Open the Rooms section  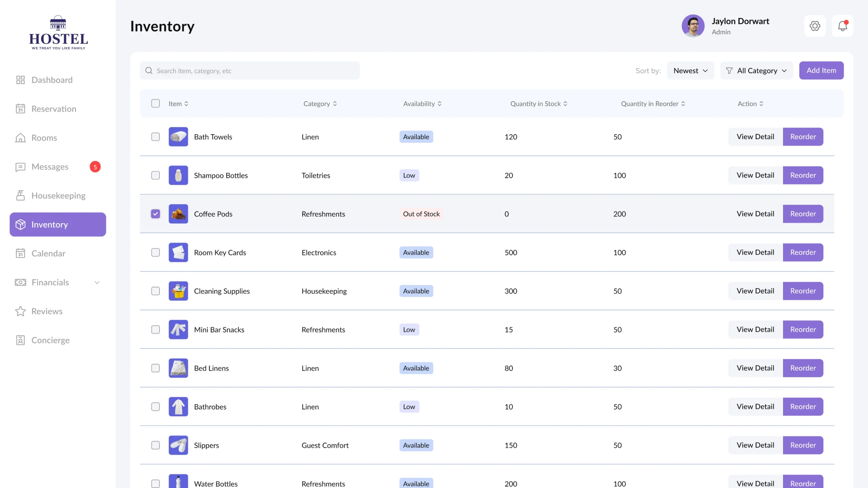[x=44, y=138]
